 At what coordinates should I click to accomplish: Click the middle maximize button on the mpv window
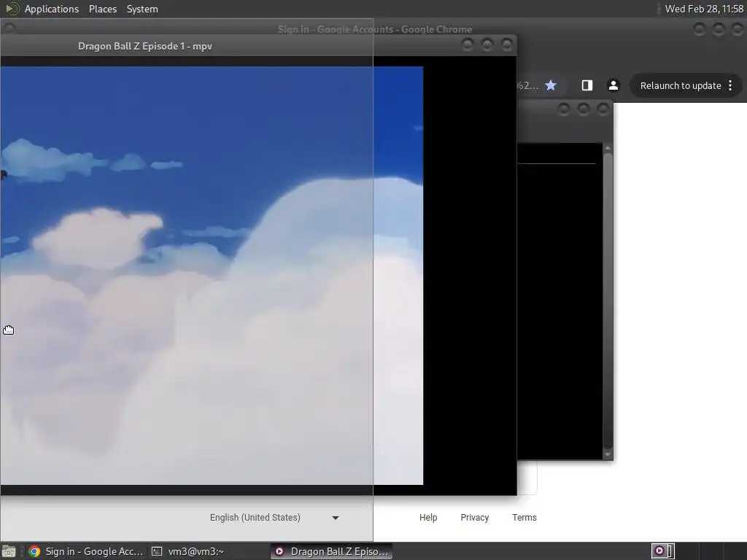pos(487,44)
